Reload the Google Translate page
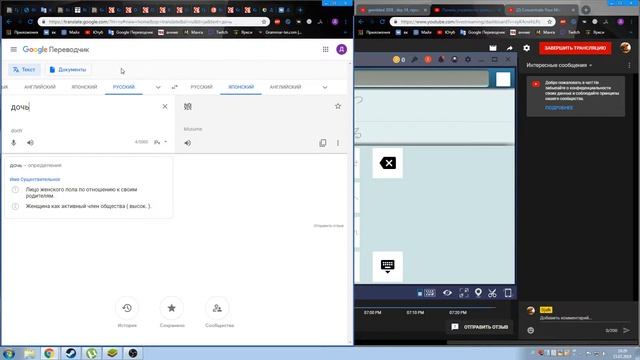Viewport: 640px width, 360px height. click(30, 22)
